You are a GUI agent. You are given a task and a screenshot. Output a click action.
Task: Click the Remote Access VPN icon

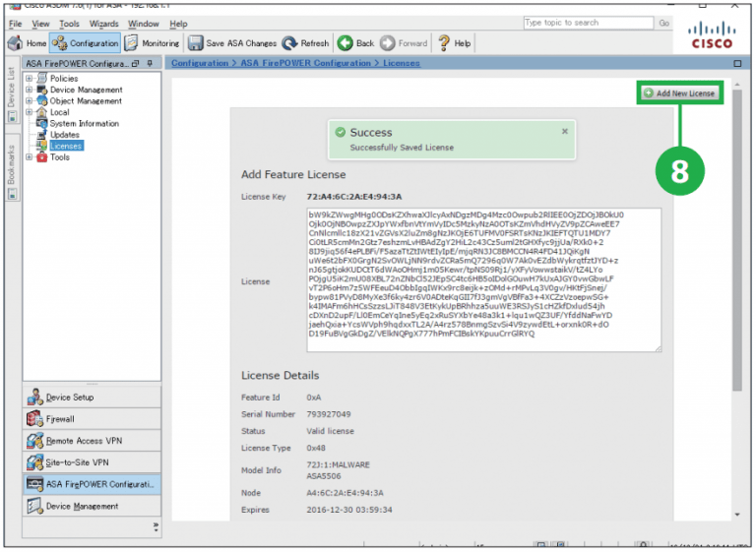(x=34, y=441)
